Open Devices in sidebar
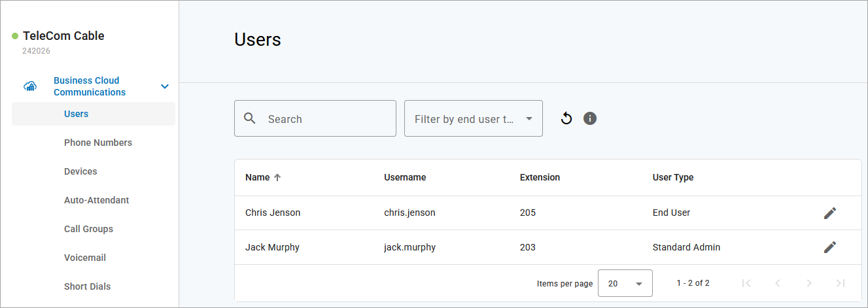This screenshot has height=308, width=868. tap(80, 171)
